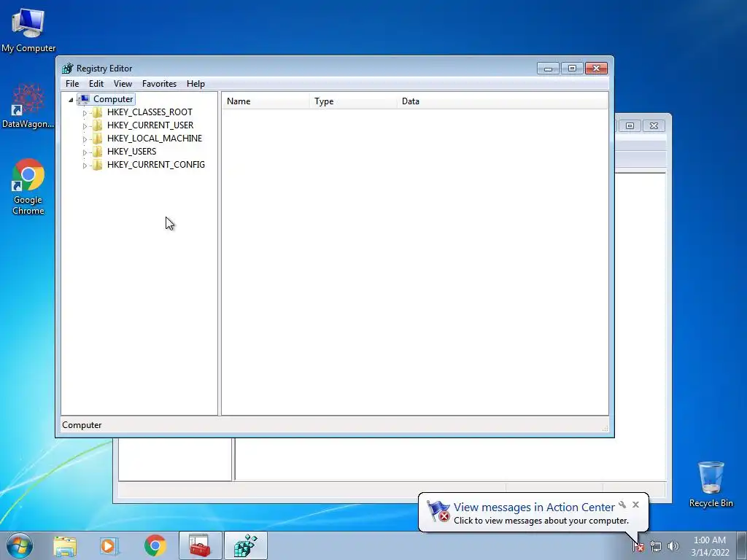Open the volume speaker tray icon
Viewport: 747px width, 560px height.
[x=673, y=547]
